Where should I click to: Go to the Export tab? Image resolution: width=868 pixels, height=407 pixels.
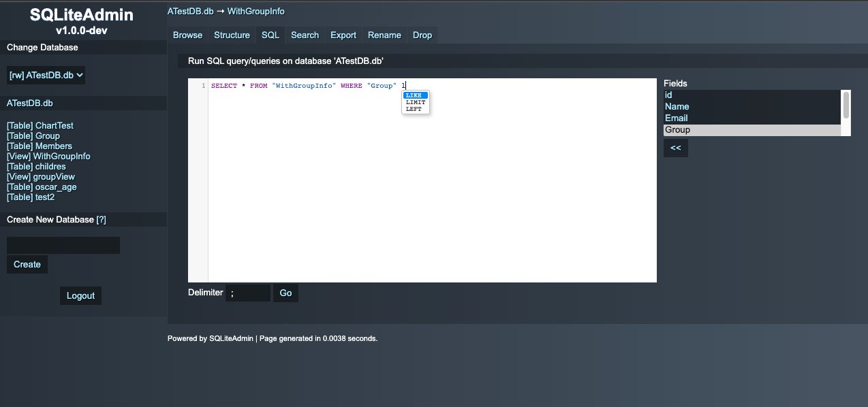coord(343,35)
